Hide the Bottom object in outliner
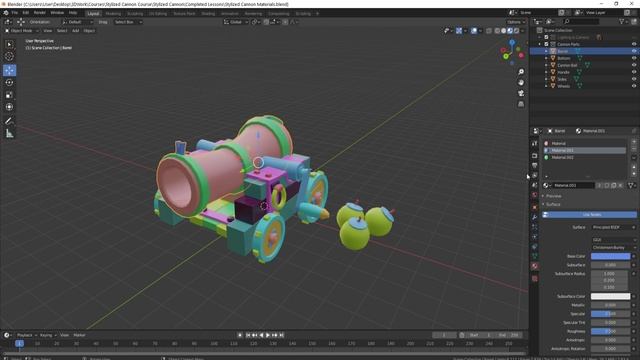 [x=634, y=58]
